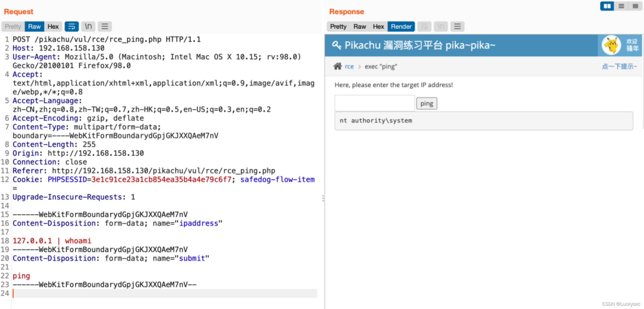Choose top-bottom stacked layout icon
The image size is (644, 309).
(x=621, y=6)
